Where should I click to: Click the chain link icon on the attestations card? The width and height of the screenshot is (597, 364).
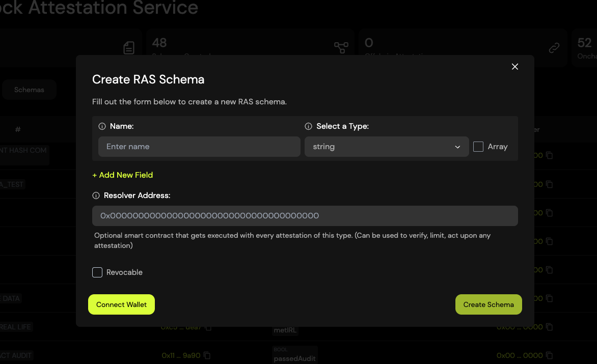[x=554, y=47]
